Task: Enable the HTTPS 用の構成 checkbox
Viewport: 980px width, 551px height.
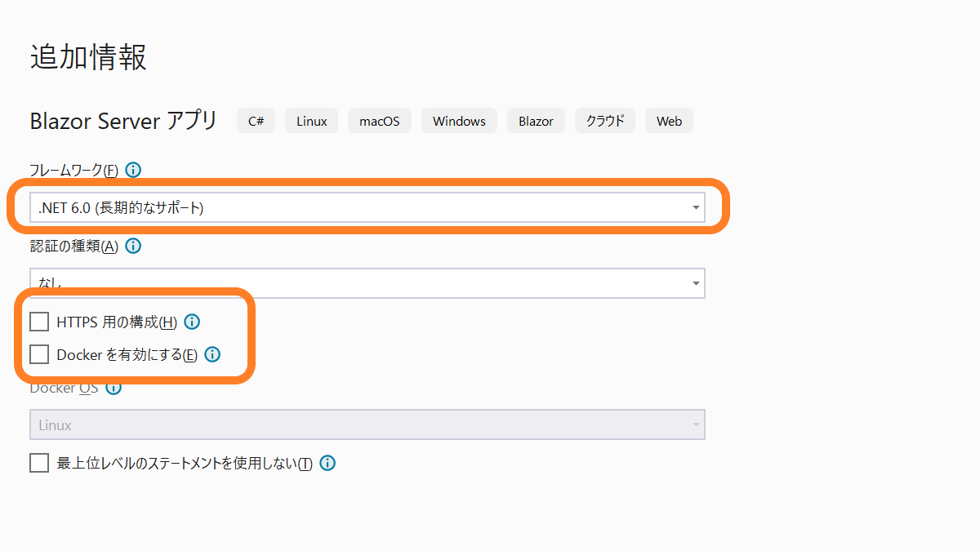Action: tap(39, 322)
